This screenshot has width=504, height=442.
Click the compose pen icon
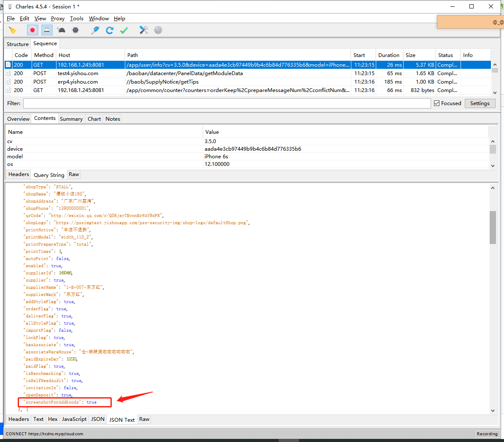click(95, 30)
